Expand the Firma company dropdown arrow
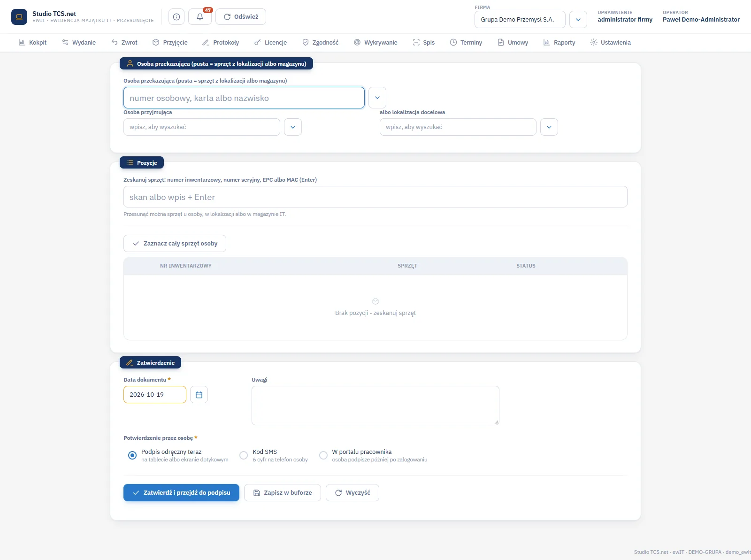751x560 pixels. (578, 20)
